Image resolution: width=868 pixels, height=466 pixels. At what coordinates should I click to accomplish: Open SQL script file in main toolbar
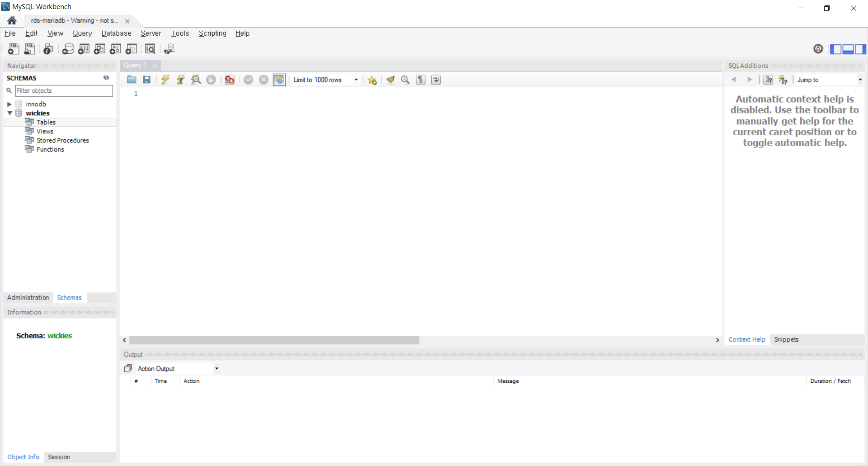click(x=29, y=49)
